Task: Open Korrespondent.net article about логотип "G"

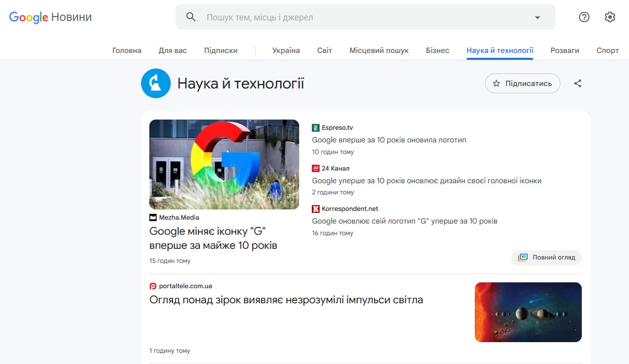Action: (405, 221)
